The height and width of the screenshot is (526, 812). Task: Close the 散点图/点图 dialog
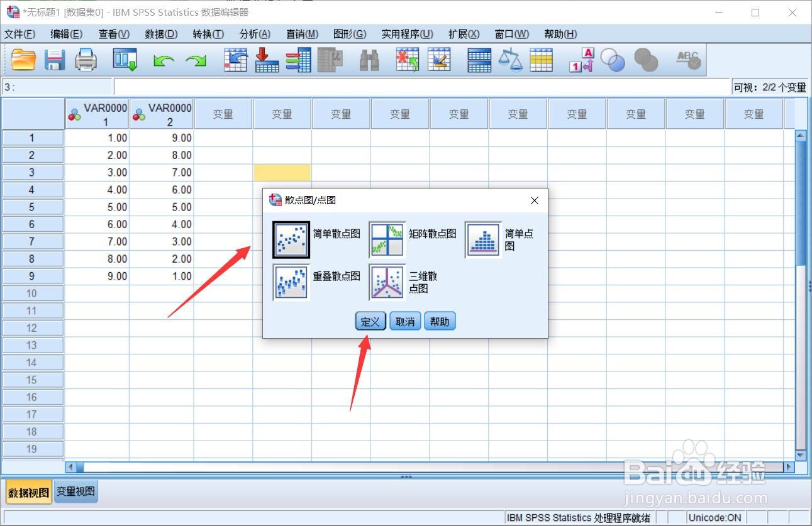[x=535, y=200]
